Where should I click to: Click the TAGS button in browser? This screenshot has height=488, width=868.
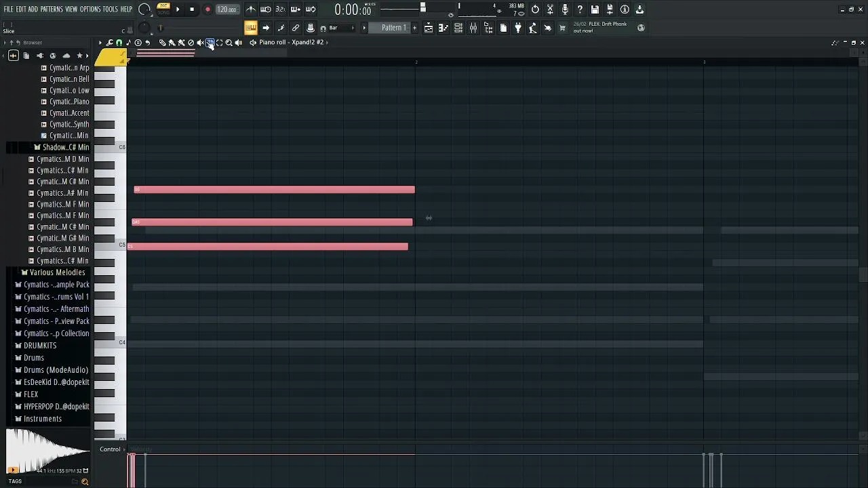pos(15,481)
